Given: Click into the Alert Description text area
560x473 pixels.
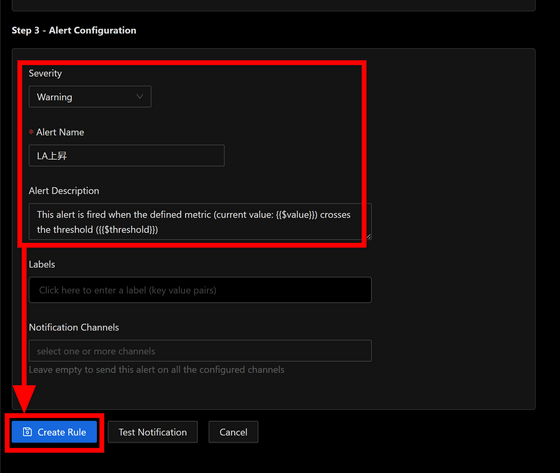Looking at the screenshot, I should pyautogui.click(x=200, y=221).
